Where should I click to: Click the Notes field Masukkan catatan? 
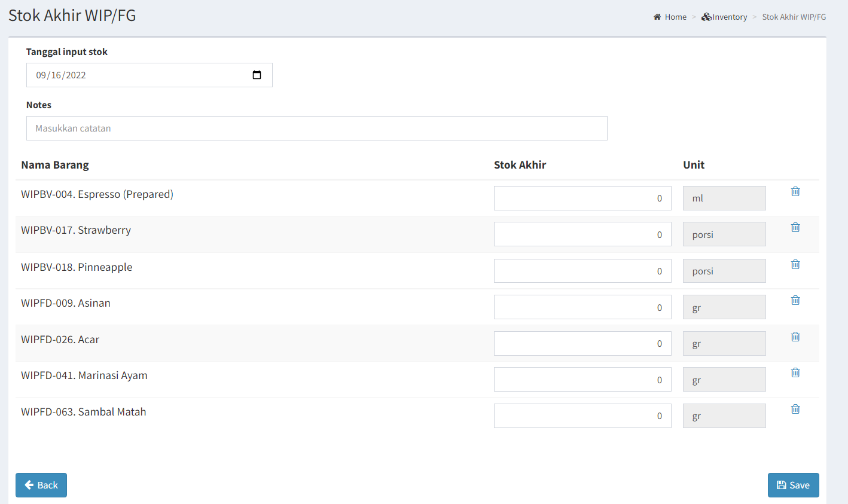point(317,128)
